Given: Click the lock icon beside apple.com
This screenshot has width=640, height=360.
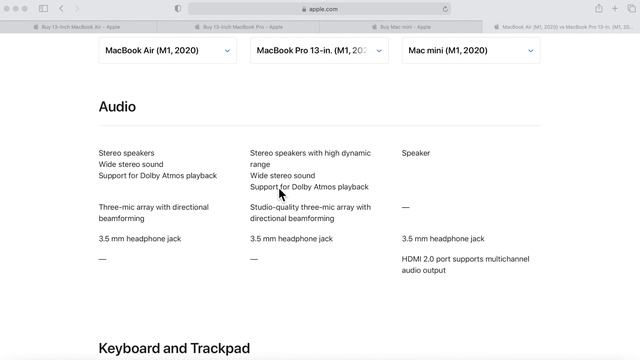Looking at the screenshot, I should coord(304,9).
